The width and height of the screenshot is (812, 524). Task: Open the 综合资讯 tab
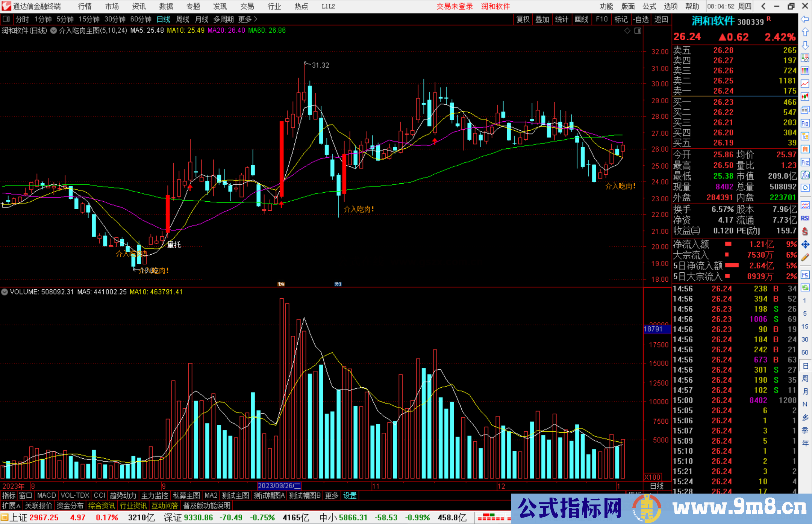tap(102, 506)
